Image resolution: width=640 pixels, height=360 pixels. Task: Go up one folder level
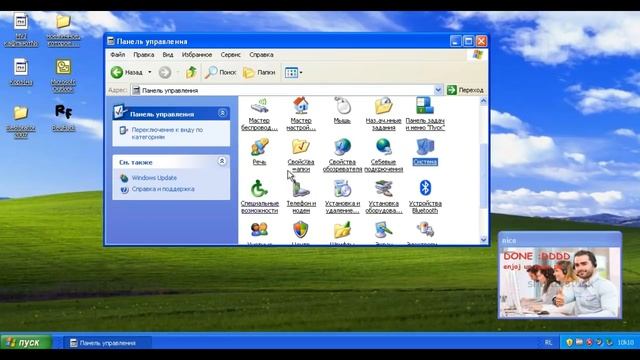[x=191, y=72]
